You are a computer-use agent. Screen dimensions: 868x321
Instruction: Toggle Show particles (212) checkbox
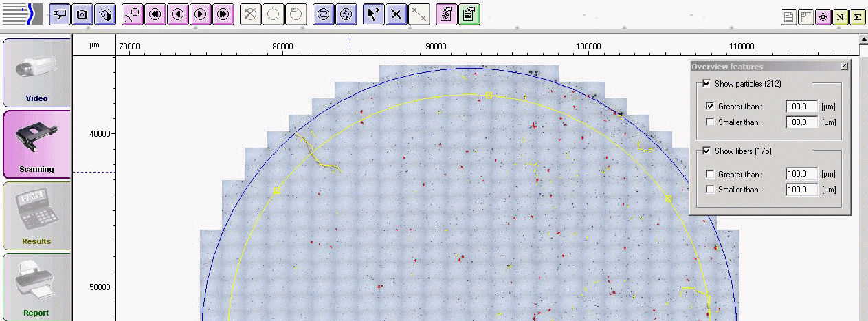(706, 84)
